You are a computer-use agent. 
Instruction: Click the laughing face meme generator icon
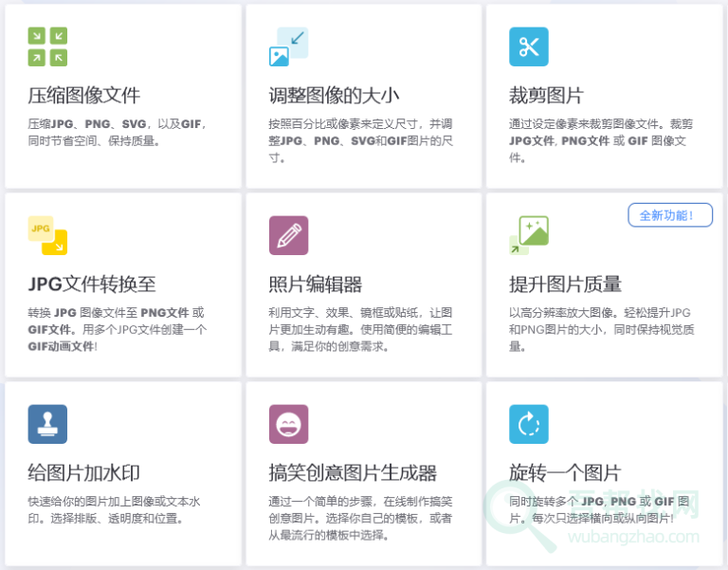pos(288,424)
